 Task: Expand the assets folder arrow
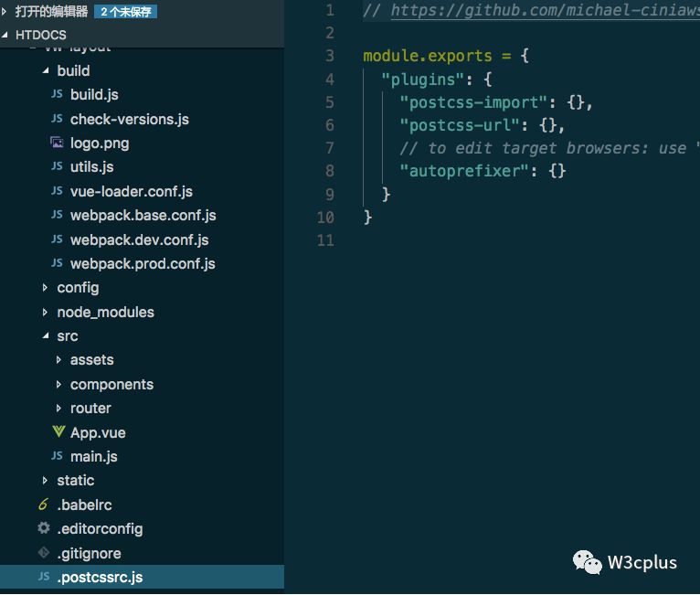click(x=58, y=360)
